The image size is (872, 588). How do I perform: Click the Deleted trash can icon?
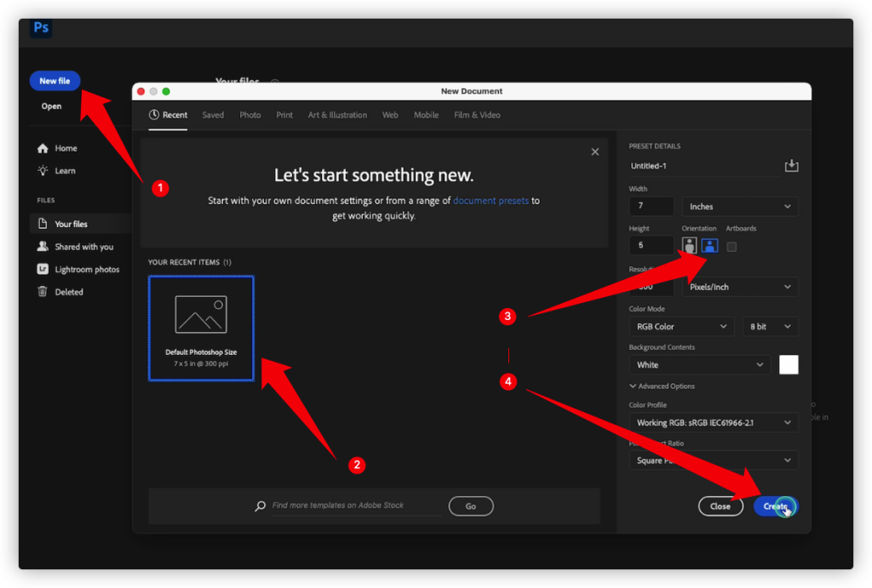point(43,292)
